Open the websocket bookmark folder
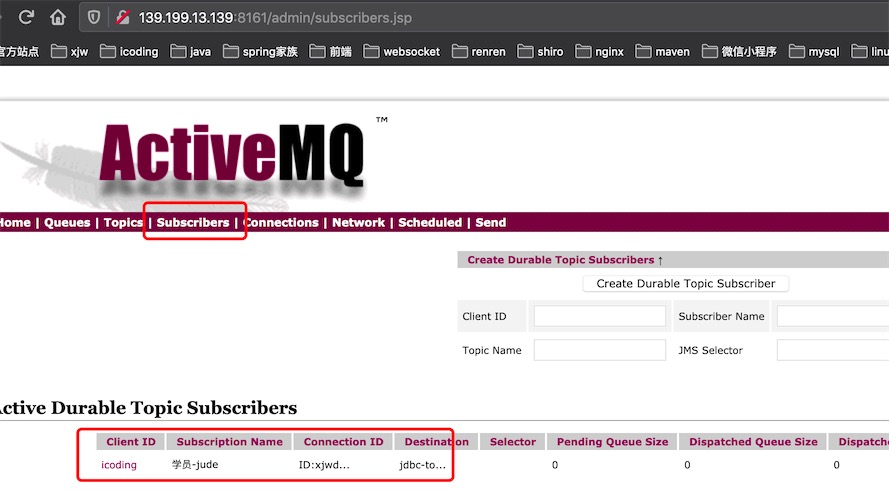The height and width of the screenshot is (491, 889). point(401,51)
